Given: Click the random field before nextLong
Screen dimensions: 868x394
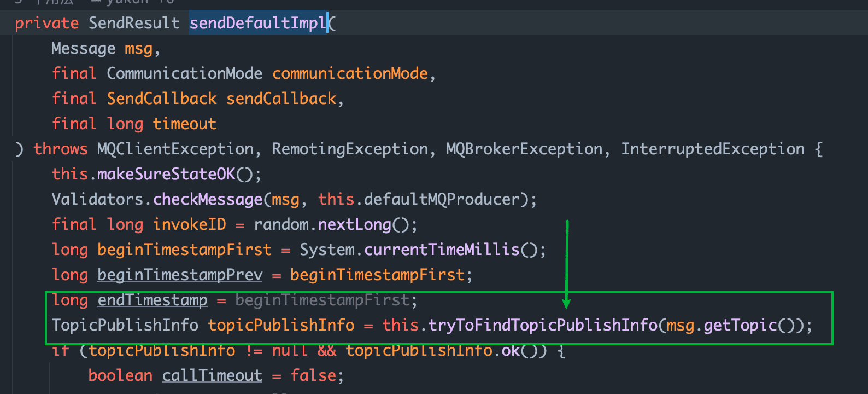Looking at the screenshot, I should (x=281, y=224).
